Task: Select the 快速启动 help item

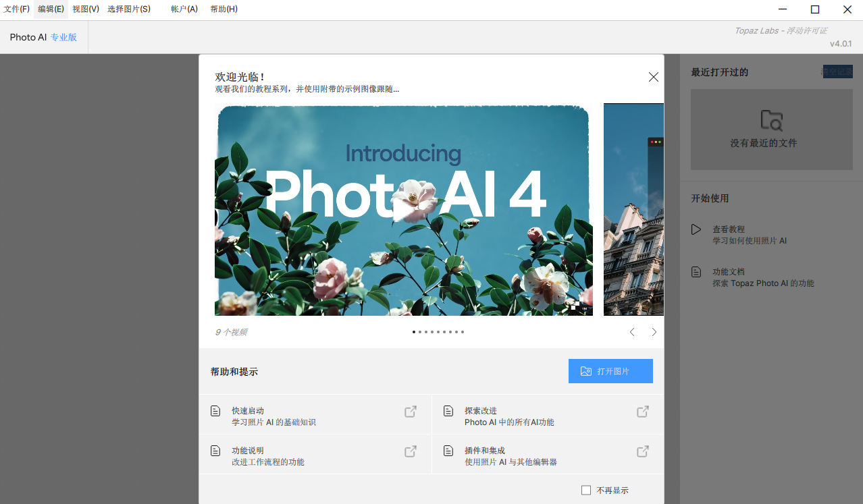Action: click(315, 414)
